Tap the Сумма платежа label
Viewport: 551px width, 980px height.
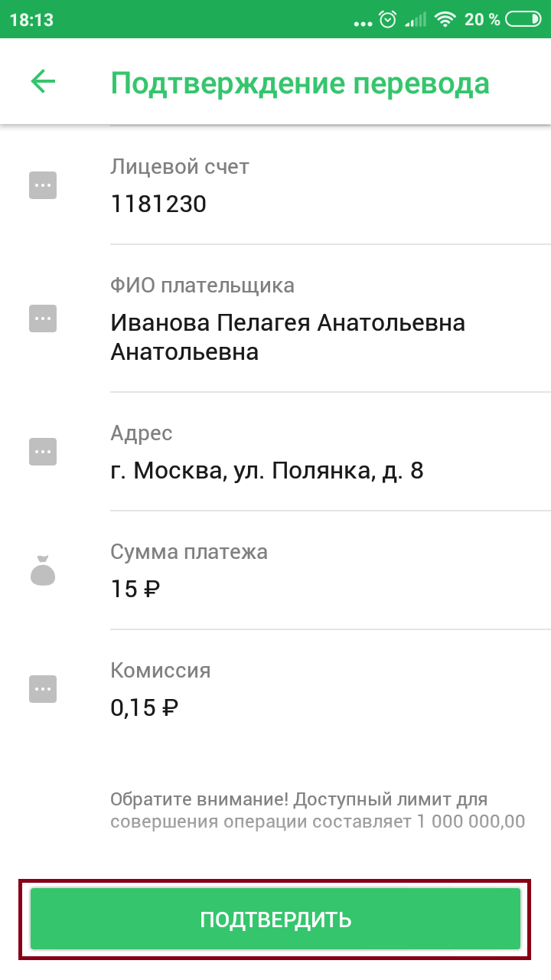(x=189, y=551)
